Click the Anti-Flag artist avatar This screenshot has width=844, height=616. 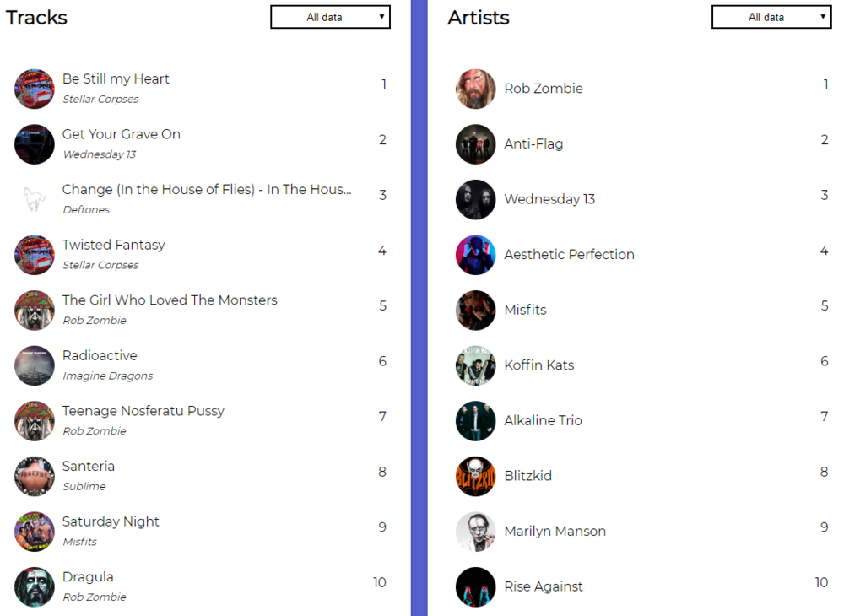click(x=476, y=144)
